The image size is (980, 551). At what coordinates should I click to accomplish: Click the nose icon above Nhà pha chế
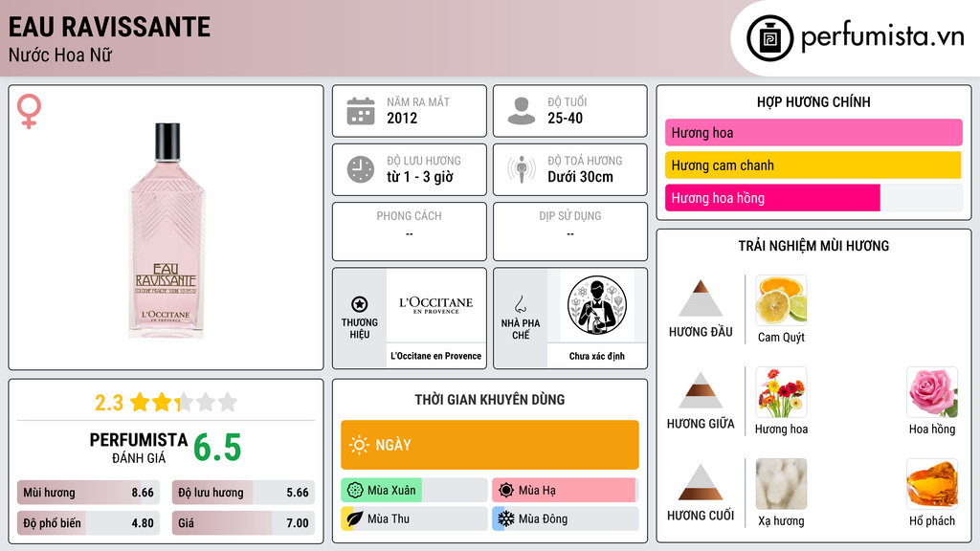tap(520, 304)
